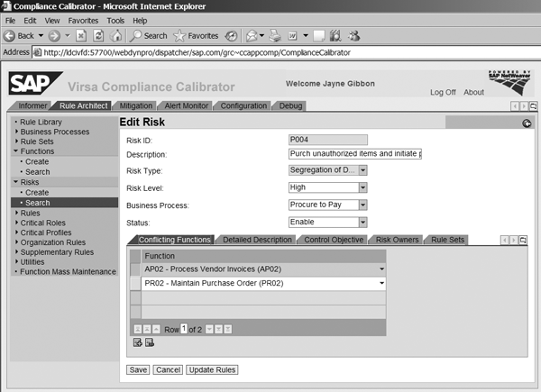
Task: Click the Mail envelope icon
Action: (x=252, y=35)
